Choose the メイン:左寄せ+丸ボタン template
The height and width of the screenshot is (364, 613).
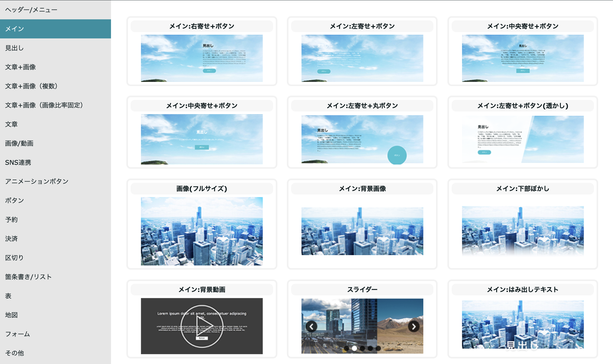coord(362,139)
